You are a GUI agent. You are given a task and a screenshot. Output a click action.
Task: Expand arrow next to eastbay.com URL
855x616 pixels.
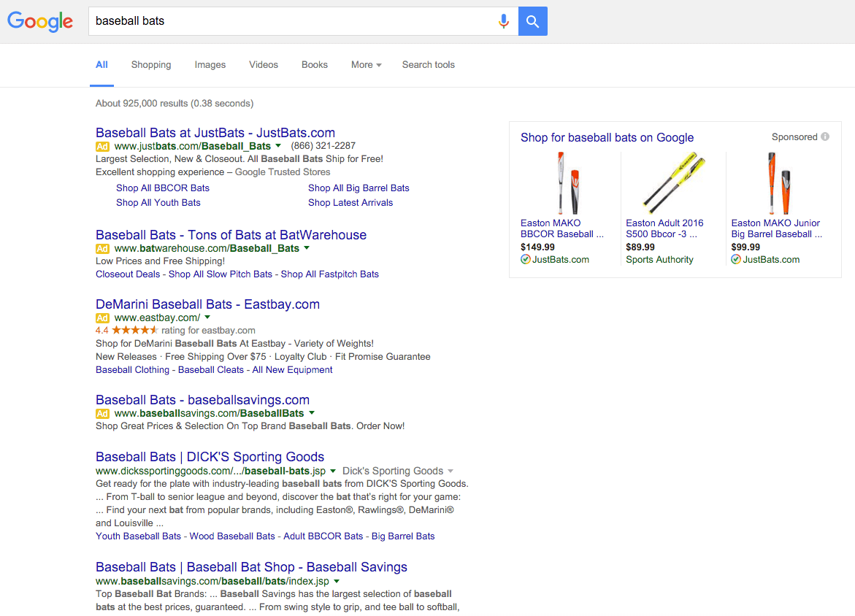pos(207,317)
